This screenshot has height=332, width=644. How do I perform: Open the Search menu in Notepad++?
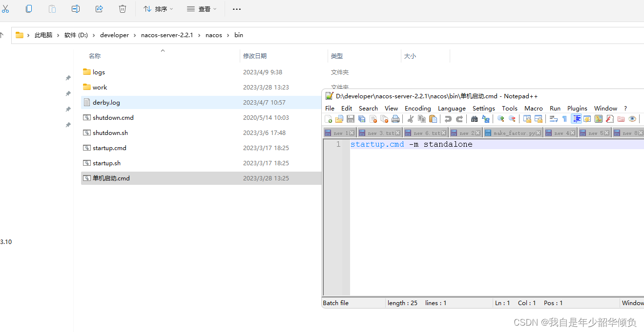pyautogui.click(x=368, y=108)
